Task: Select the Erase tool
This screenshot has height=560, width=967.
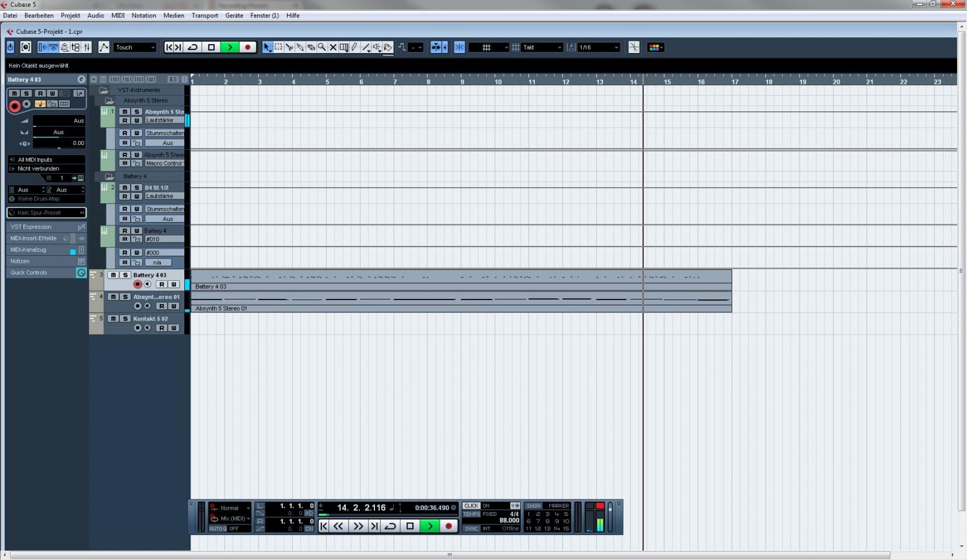Action: click(x=311, y=47)
